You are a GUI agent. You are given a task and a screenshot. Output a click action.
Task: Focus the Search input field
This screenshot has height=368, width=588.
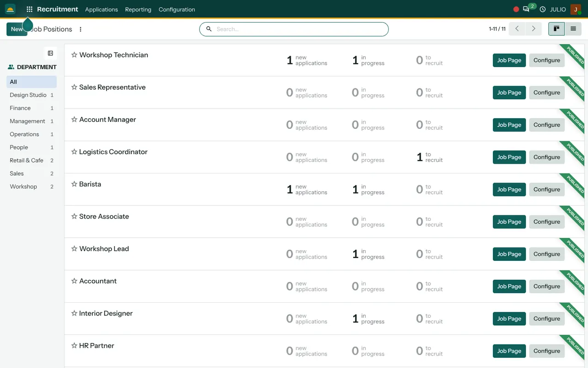pos(301,29)
